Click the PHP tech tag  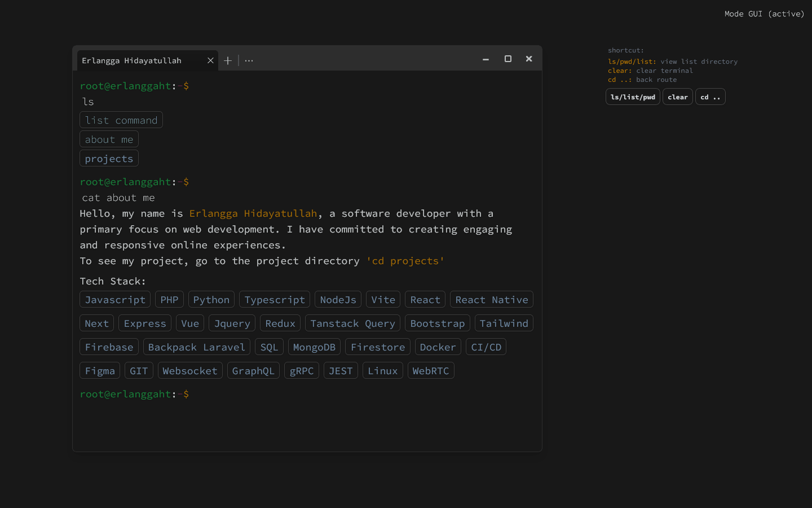[x=169, y=300]
